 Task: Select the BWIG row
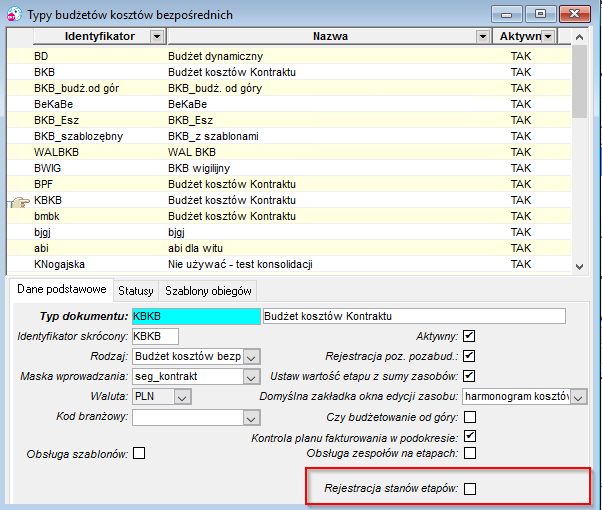[x=289, y=168]
